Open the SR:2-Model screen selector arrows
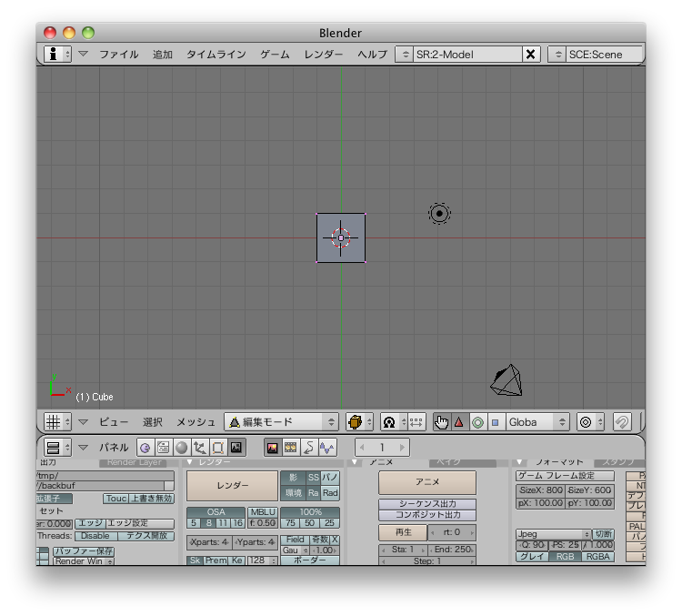The image size is (682, 616). 405,55
